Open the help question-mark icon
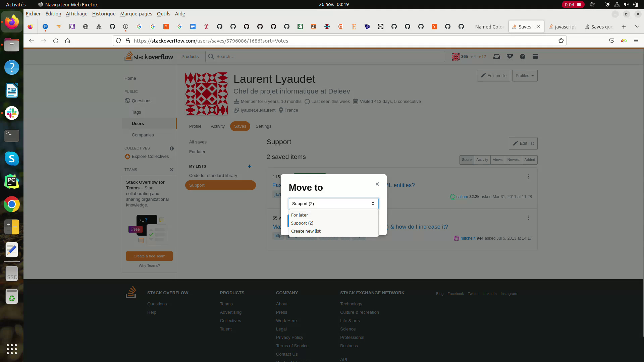 [x=523, y=57]
